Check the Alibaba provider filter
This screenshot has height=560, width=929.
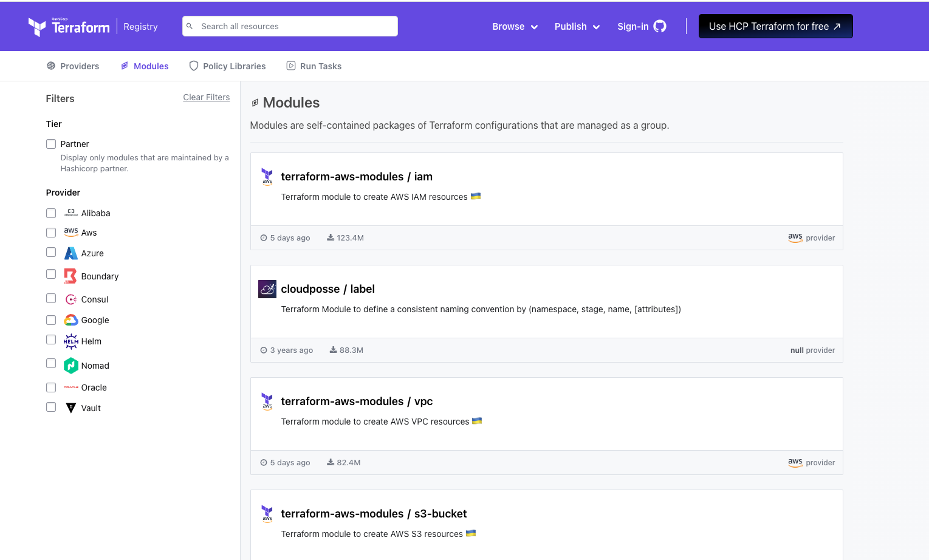51,213
